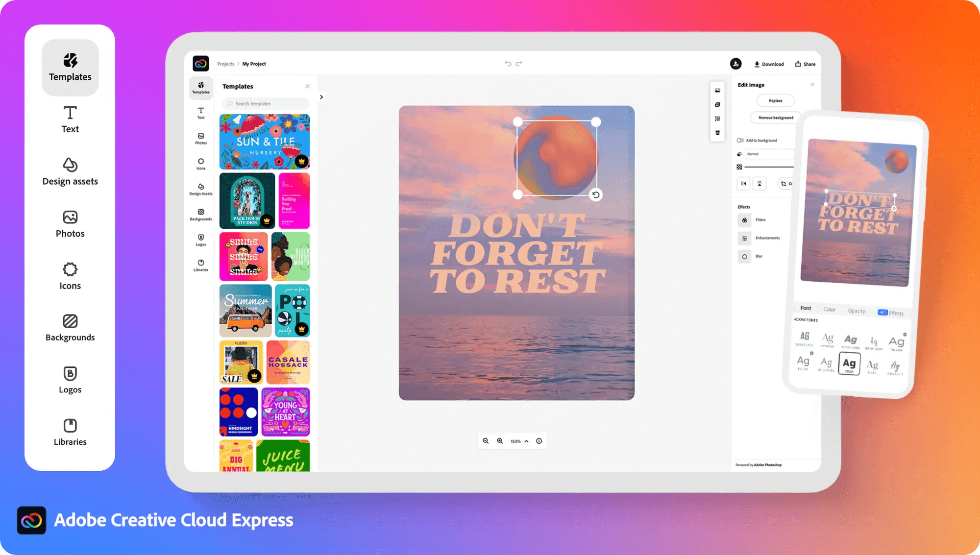Open the Normal blend mode dropdown
The width and height of the screenshot is (980, 555).
pos(769,154)
